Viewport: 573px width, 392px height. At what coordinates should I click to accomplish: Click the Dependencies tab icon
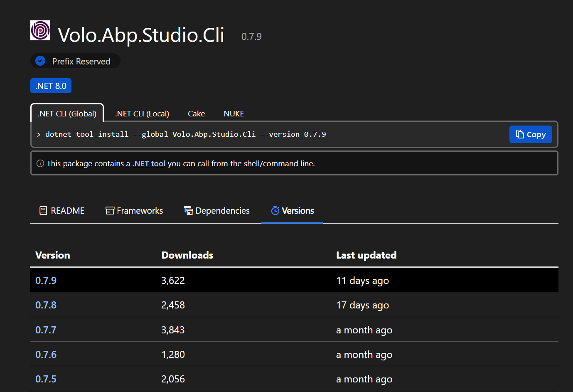pos(189,211)
